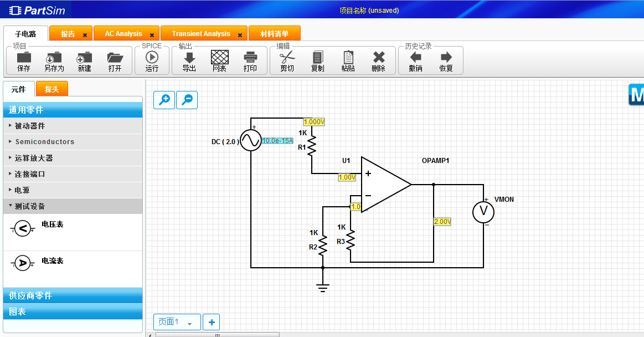Select the DC voltage source symbol
This screenshot has width=644, height=337.
250,141
